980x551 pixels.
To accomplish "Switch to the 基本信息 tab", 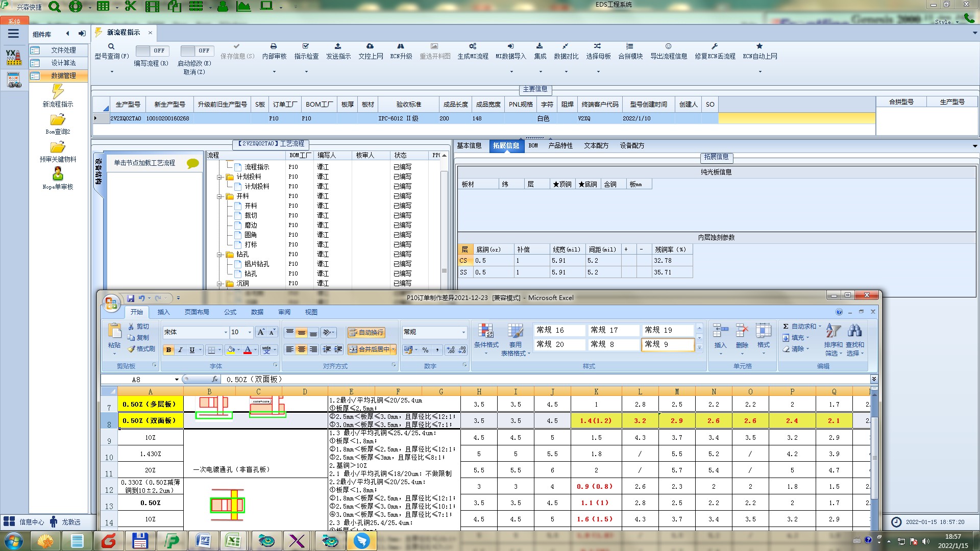I will point(469,146).
